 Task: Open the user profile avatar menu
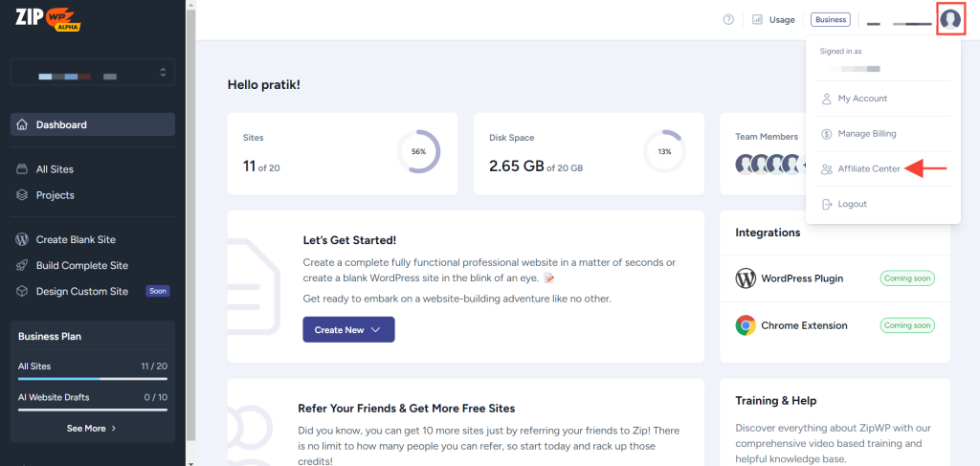click(x=949, y=19)
